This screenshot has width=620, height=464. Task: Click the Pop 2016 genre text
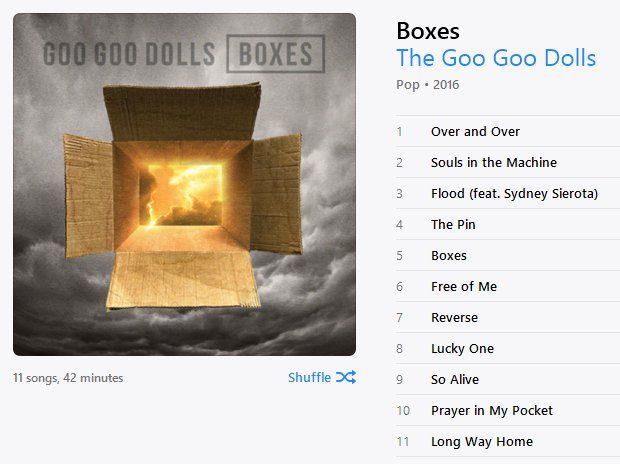[x=427, y=85]
